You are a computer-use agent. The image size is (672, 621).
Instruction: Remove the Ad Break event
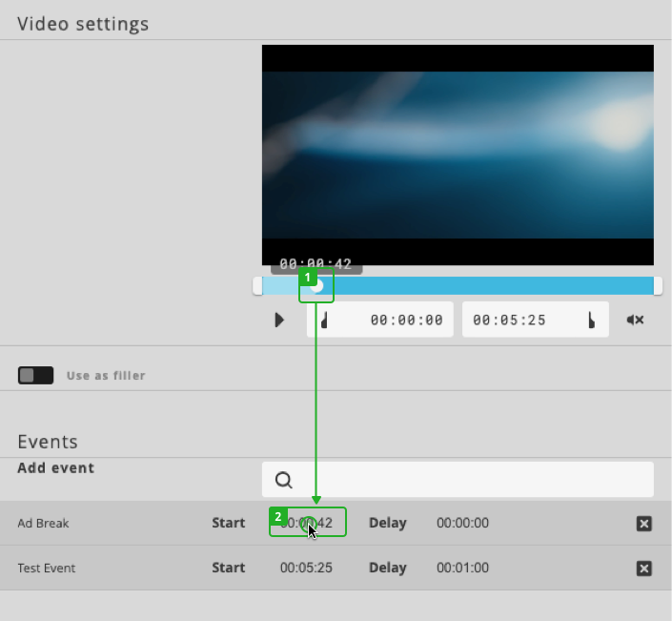tap(644, 524)
